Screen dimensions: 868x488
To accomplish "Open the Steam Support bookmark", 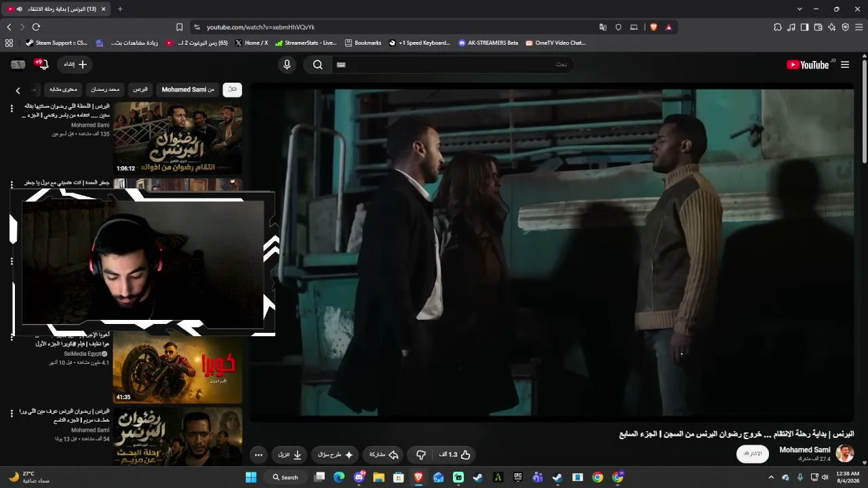I will [56, 43].
